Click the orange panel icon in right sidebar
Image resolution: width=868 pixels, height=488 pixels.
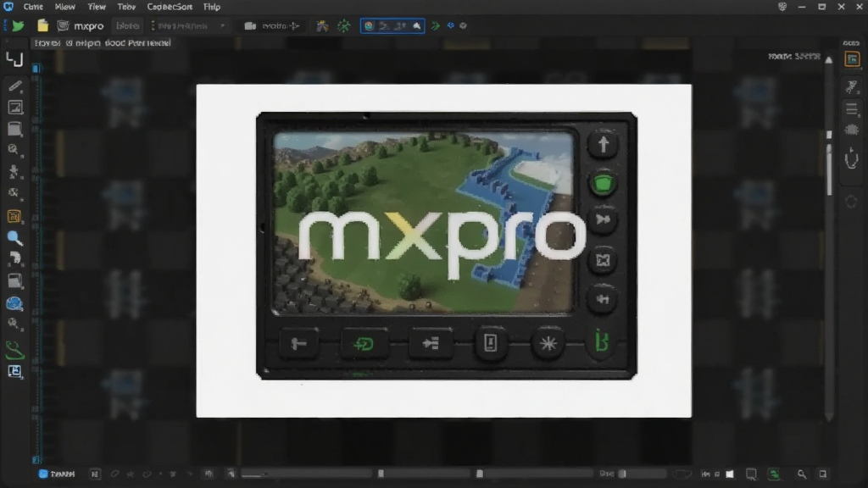pos(852,59)
